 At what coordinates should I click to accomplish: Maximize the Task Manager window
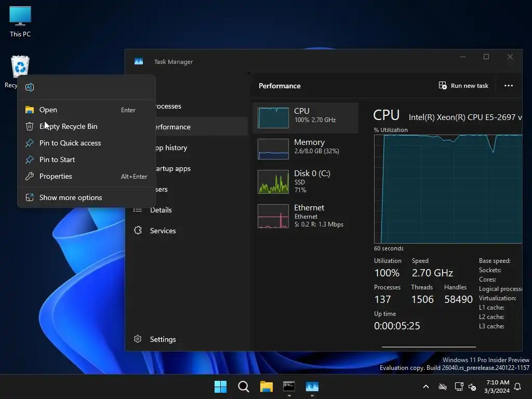[x=486, y=57]
